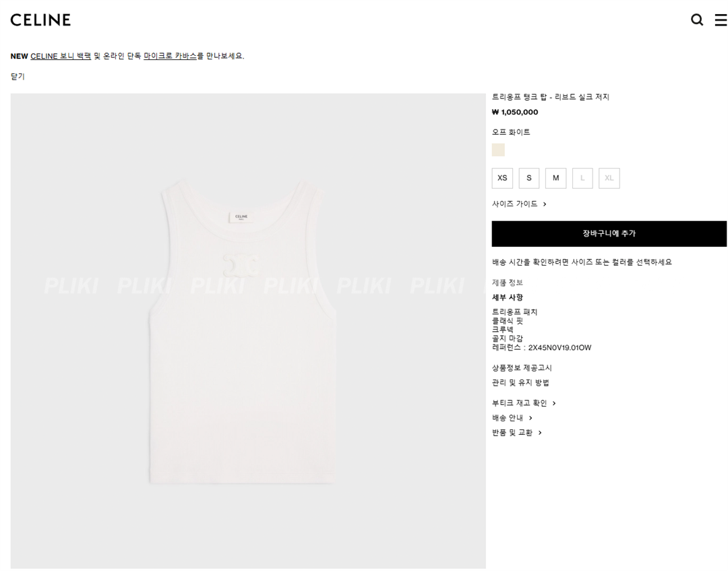Open search with the magnifier icon

pos(697,20)
